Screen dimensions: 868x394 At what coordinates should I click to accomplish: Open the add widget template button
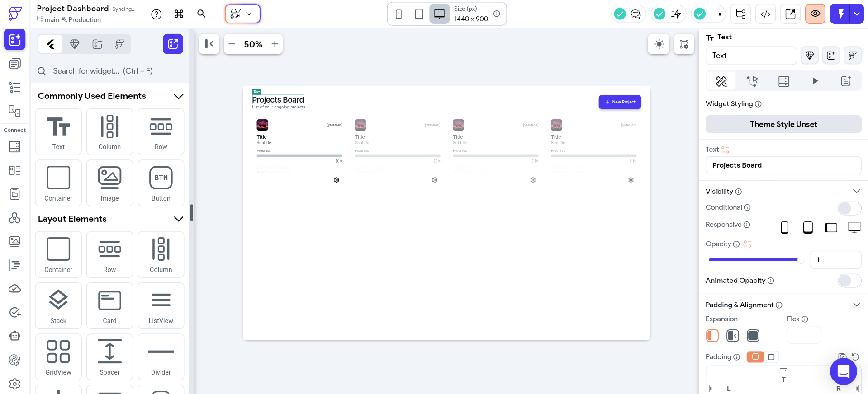[x=173, y=44]
